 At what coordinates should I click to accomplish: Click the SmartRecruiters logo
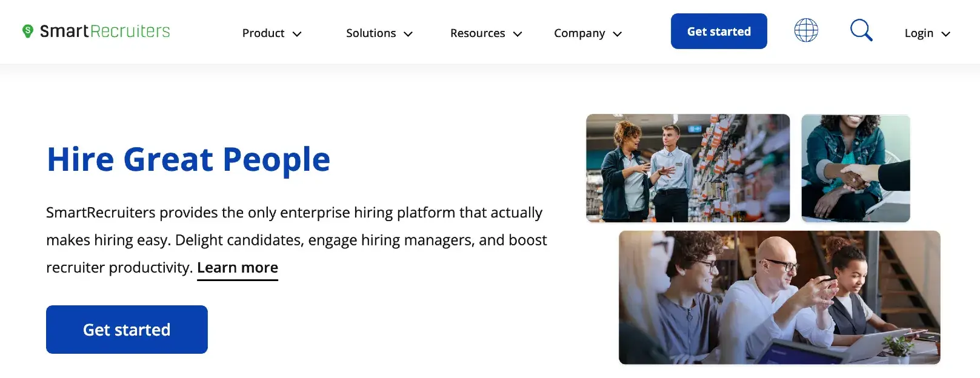(96, 31)
